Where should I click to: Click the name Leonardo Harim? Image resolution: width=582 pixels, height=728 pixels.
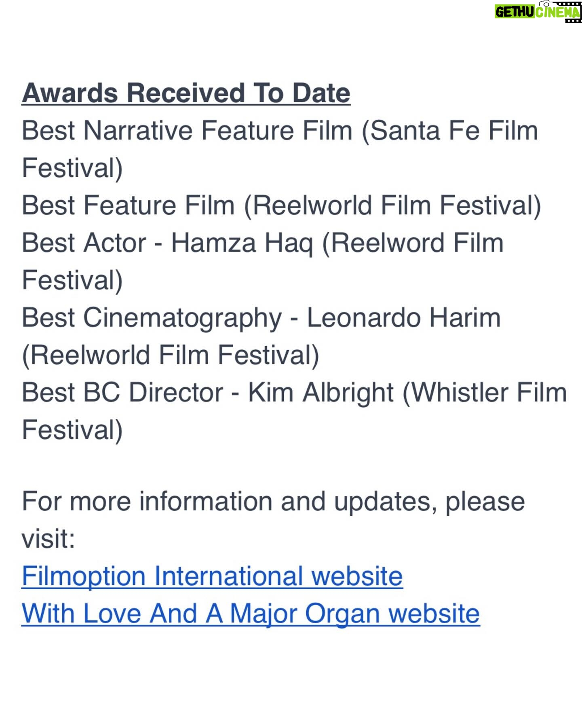404,317
